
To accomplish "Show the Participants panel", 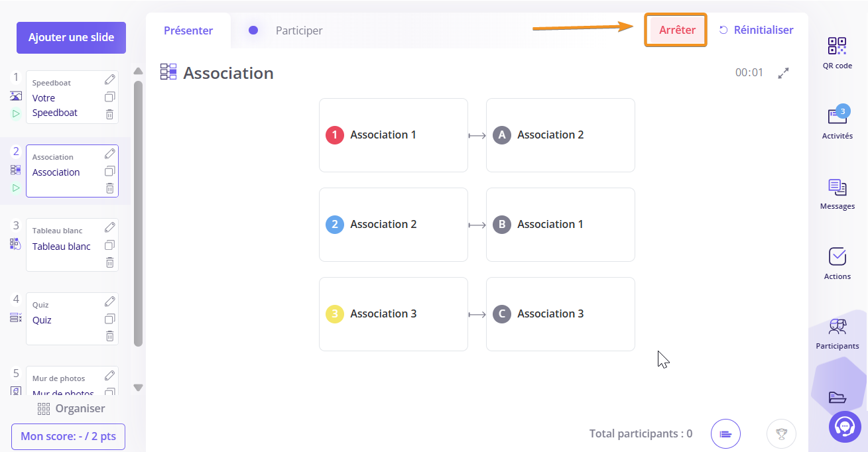I will 837,333.
